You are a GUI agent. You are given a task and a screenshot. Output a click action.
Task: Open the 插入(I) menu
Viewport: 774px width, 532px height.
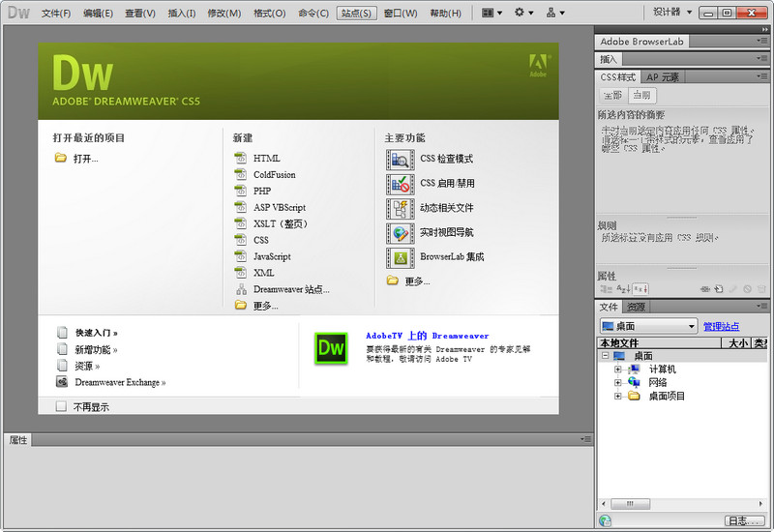pos(181,14)
